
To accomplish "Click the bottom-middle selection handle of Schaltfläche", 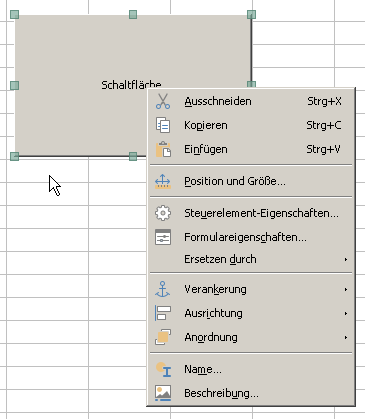I will click(133, 156).
